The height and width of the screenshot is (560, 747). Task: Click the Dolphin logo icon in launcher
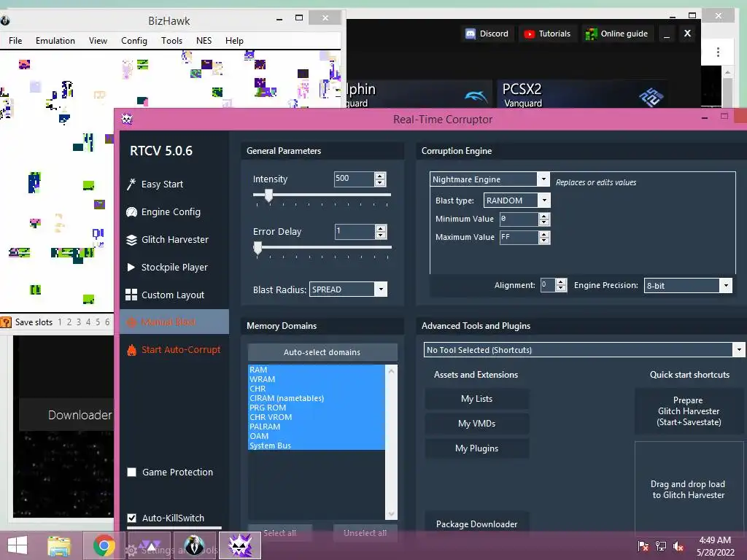tap(476, 96)
